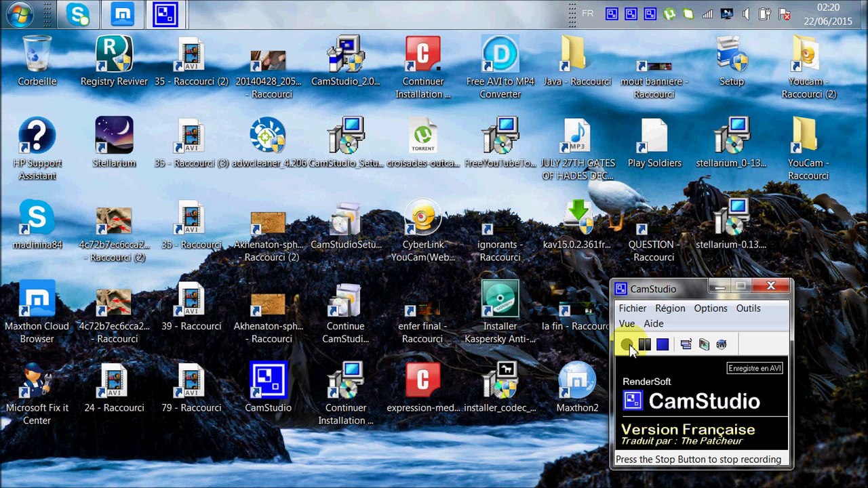Select the Free AVI to MP4 Converter icon

click(500, 68)
